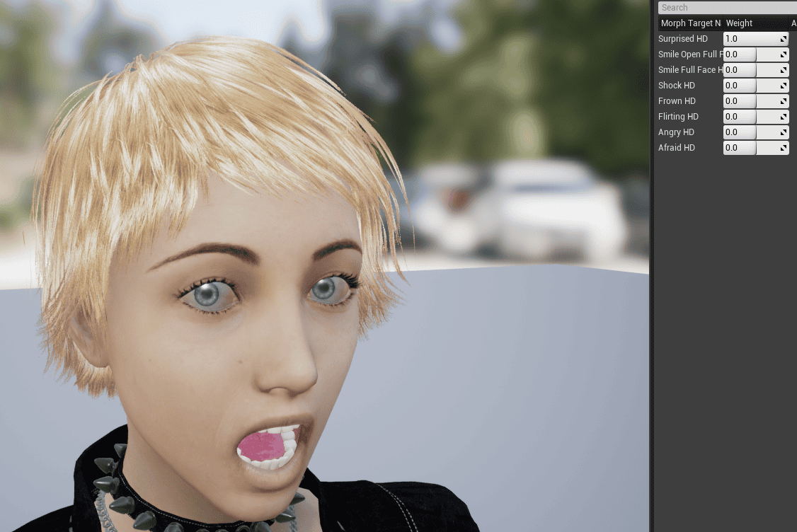Select the Shock HD morph target
The height and width of the screenshot is (532, 797).
click(676, 86)
